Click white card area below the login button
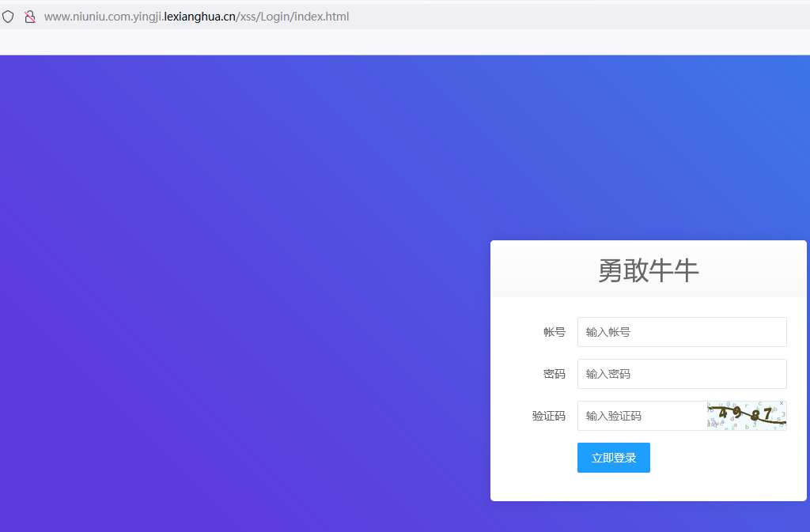The height and width of the screenshot is (532, 810). (x=649, y=487)
